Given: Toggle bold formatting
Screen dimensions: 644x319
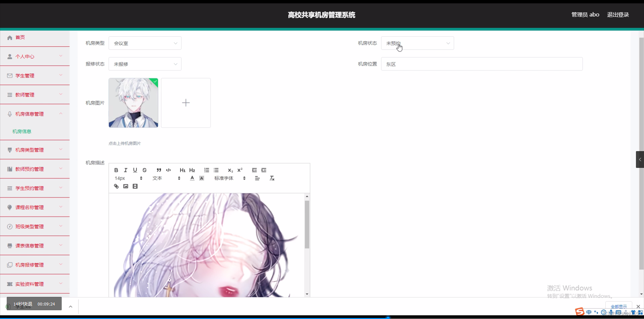Looking at the screenshot, I should coord(116,170).
